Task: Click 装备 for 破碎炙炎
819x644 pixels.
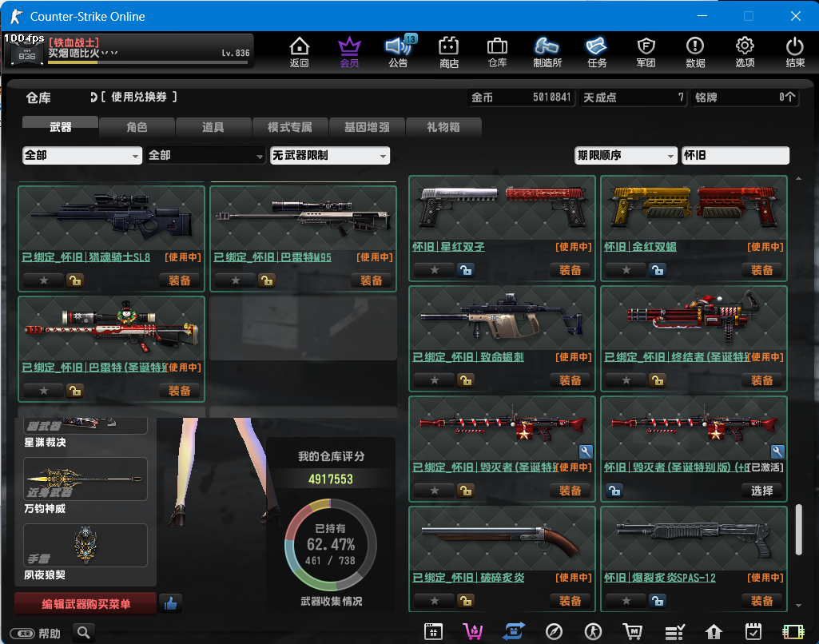Action: point(570,601)
